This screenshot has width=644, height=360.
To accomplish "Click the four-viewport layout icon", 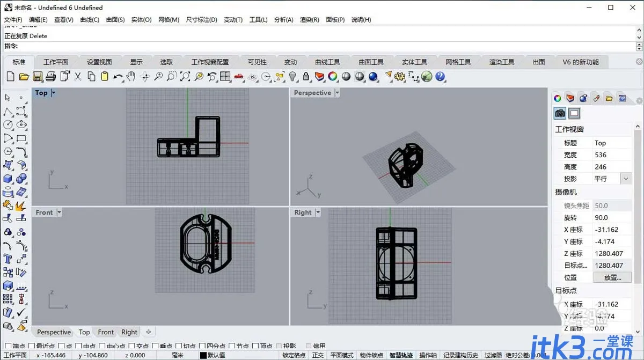I will point(225,77).
